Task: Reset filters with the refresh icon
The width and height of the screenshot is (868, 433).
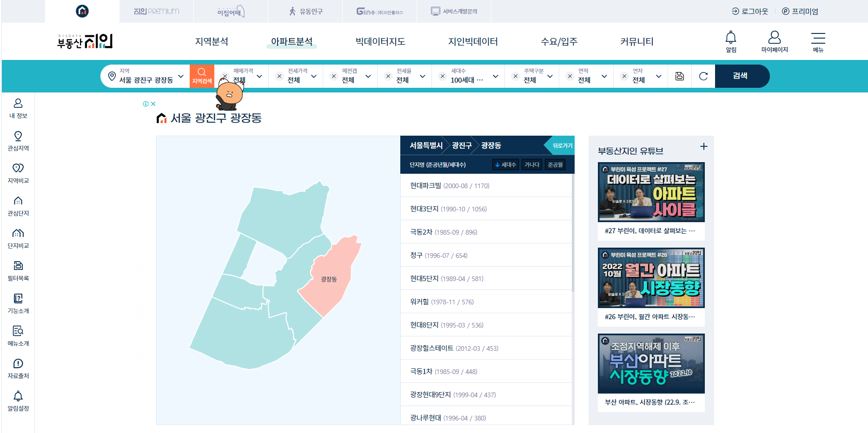Action: (703, 76)
